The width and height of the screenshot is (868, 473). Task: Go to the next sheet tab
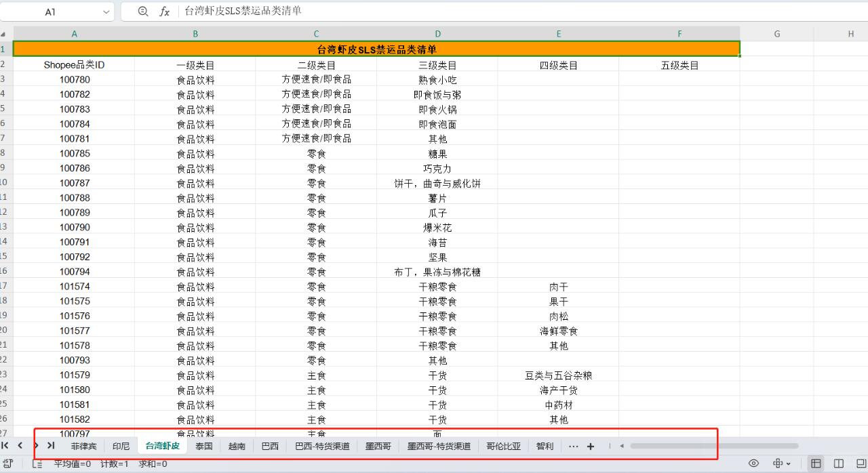(36, 446)
